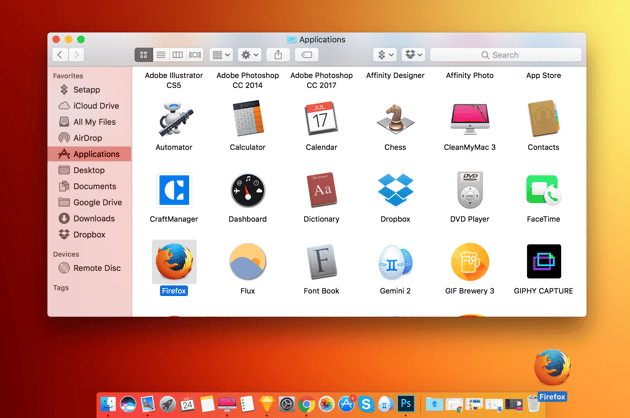This screenshot has height=418, width=630.
Task: Open Dropbox in the sidebar
Action: (90, 234)
